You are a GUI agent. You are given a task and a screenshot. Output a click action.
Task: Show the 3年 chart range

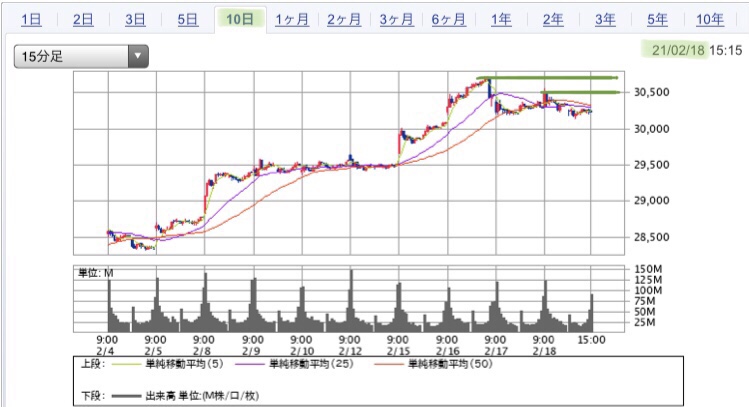click(605, 20)
